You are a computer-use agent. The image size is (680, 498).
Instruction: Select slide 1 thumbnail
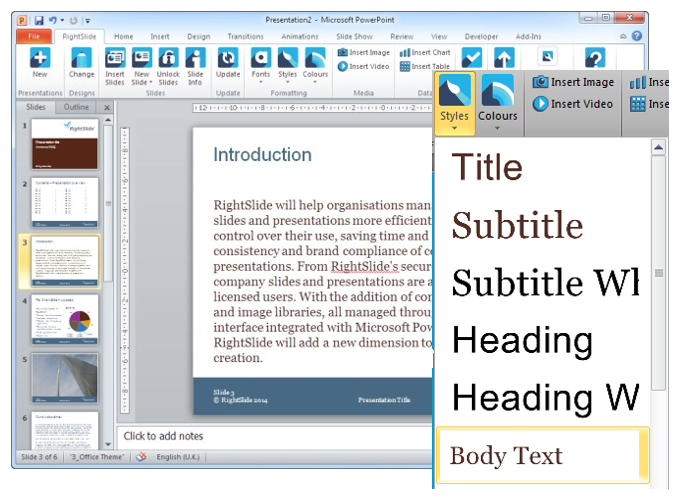(65, 144)
